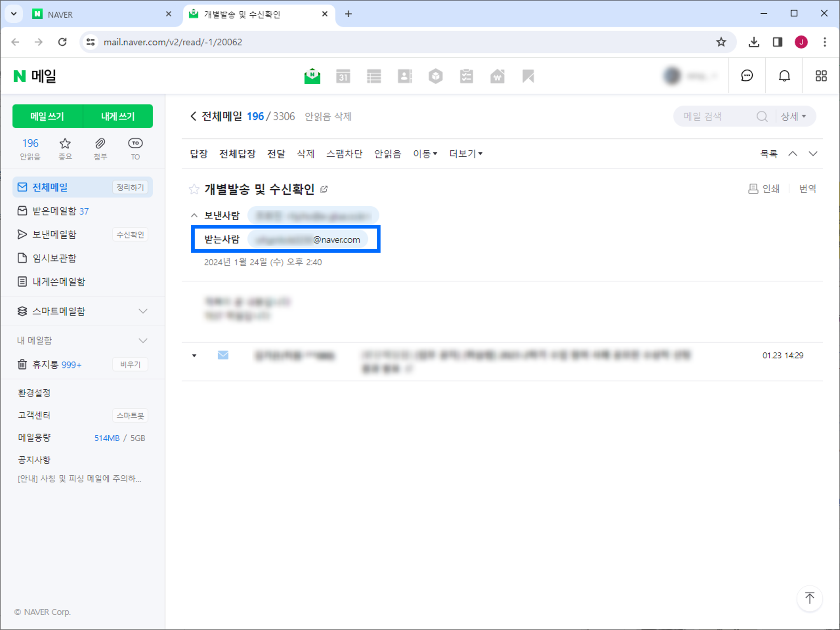Click the mail search magnifier icon
This screenshot has width=840, height=630.
click(762, 116)
